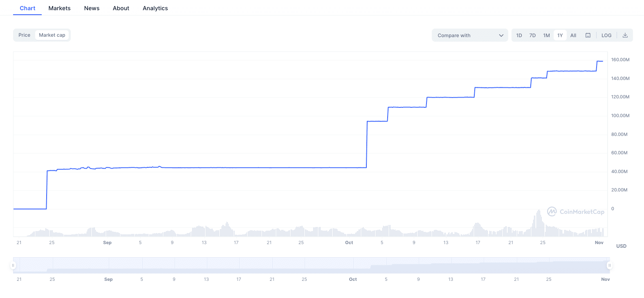Image resolution: width=644 pixels, height=298 pixels.
Task: Switch chart to Price view
Action: point(25,35)
